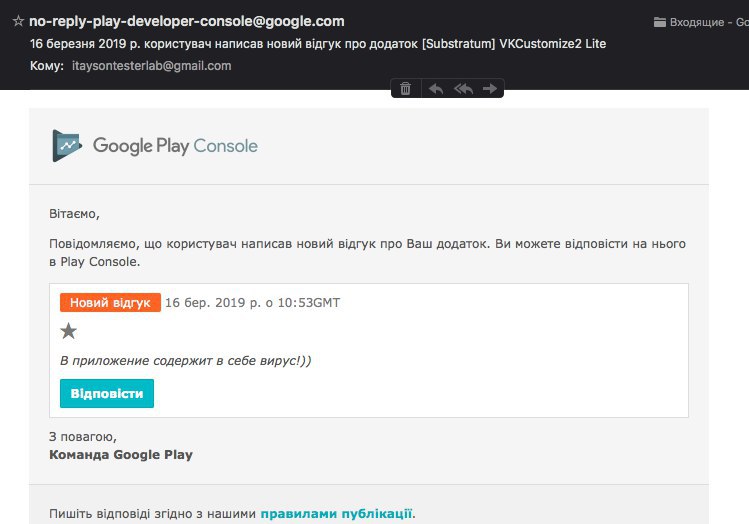Forward the email with right arrow
The image size is (749, 524).
coord(490,88)
